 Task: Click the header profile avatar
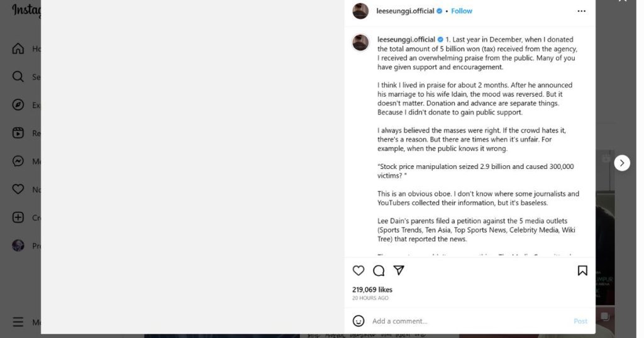click(360, 11)
